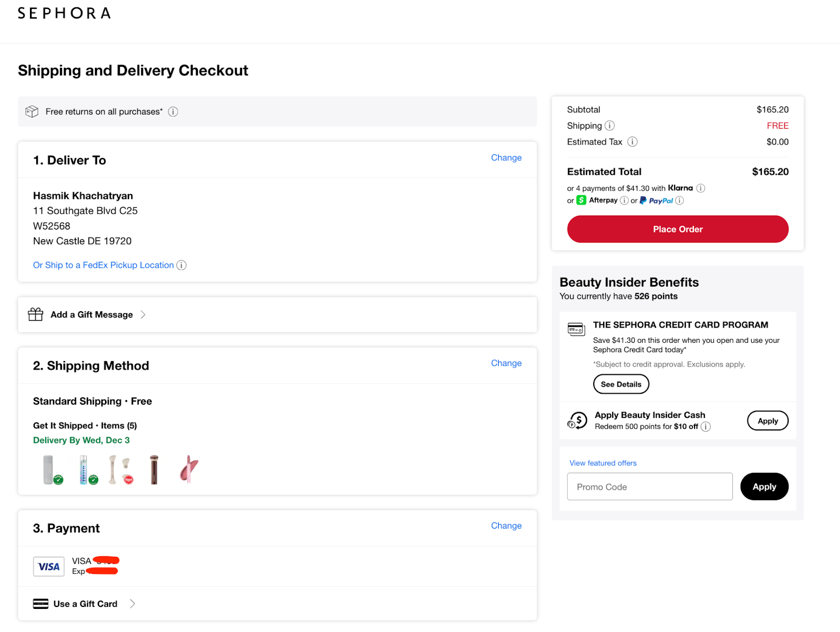Click the Subtotal $165.20 value
The height and width of the screenshot is (632, 840).
pos(772,110)
